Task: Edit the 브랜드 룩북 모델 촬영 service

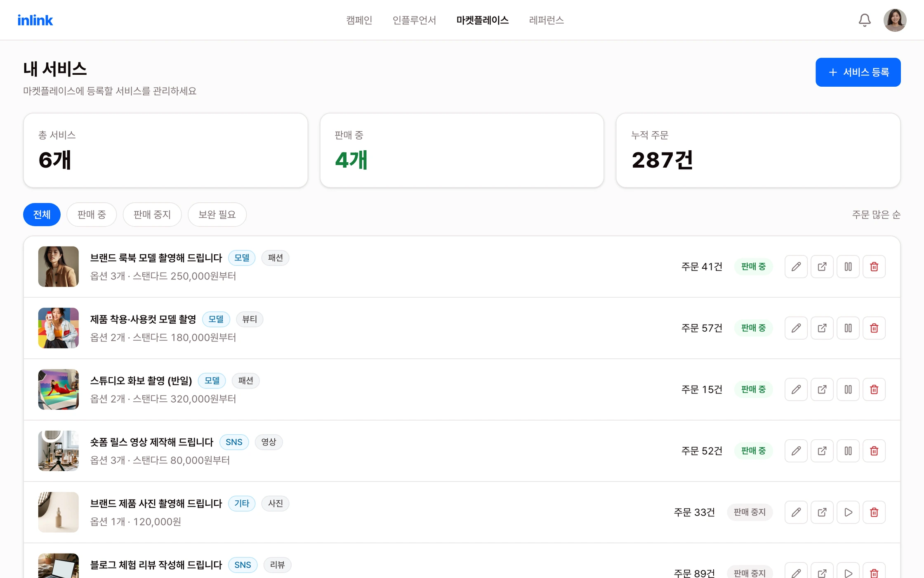Action: click(796, 267)
